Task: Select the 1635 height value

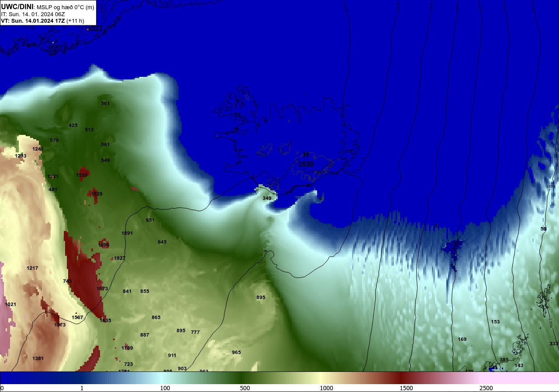Action: point(105,320)
